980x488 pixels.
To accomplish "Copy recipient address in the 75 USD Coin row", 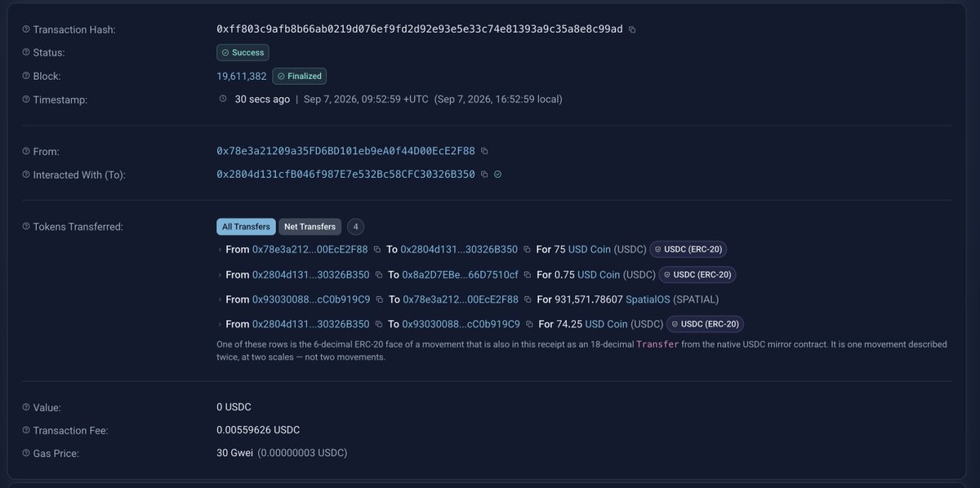I will (x=527, y=250).
